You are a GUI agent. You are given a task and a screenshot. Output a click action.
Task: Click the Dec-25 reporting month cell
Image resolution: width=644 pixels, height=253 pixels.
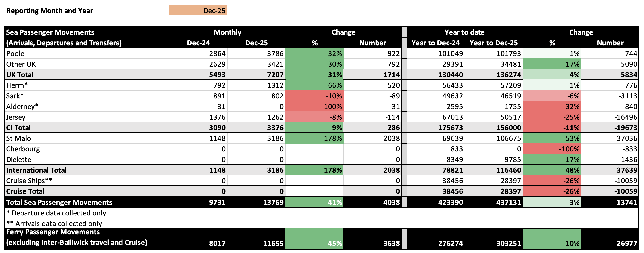[198, 11]
